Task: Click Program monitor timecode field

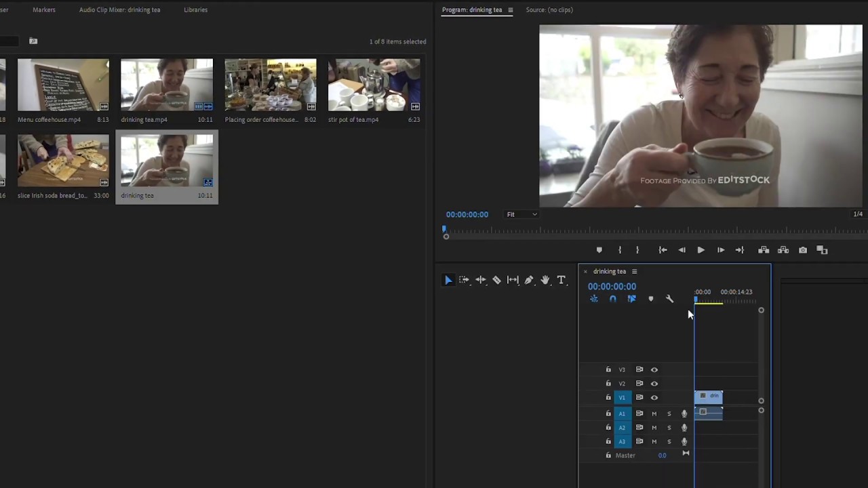Action: pyautogui.click(x=467, y=215)
